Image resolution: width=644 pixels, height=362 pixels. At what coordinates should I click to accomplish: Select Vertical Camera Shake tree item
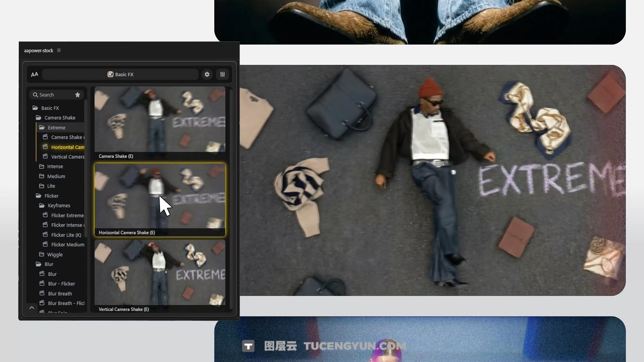(x=67, y=157)
